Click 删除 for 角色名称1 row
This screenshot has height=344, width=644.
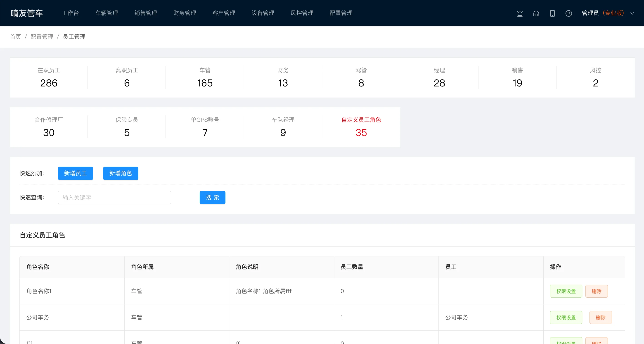pyautogui.click(x=597, y=291)
